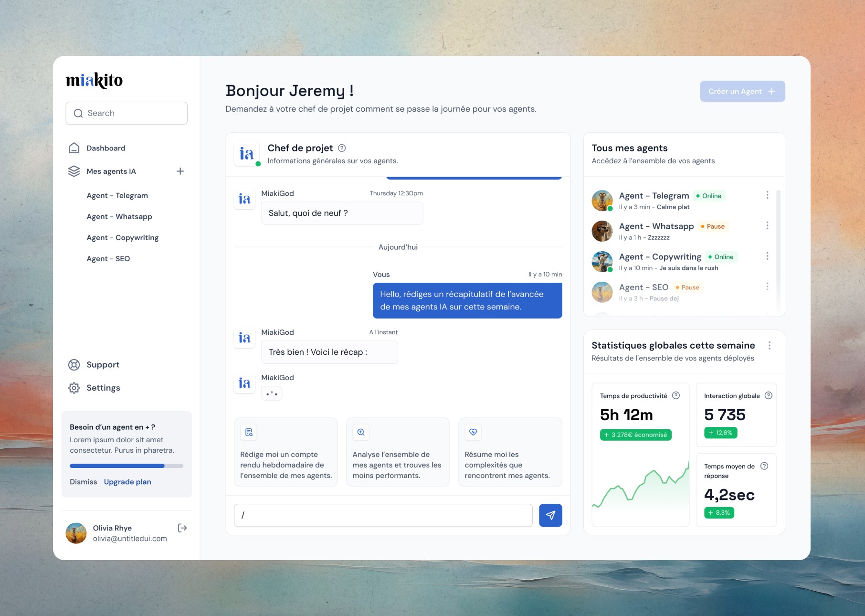The height and width of the screenshot is (616, 865).
Task: Toggle the Pause status of Agent - Whatsapp
Action: click(x=713, y=226)
